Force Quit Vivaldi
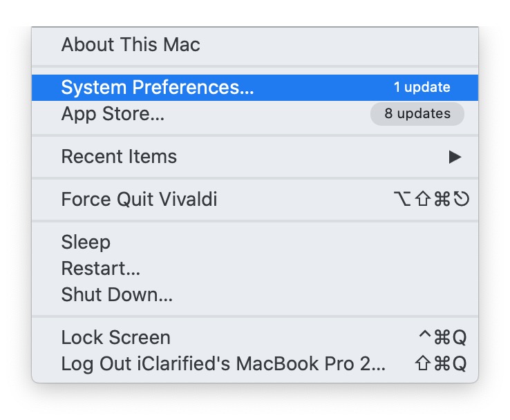Screen dimensions: 510x420 pyautogui.click(x=139, y=200)
